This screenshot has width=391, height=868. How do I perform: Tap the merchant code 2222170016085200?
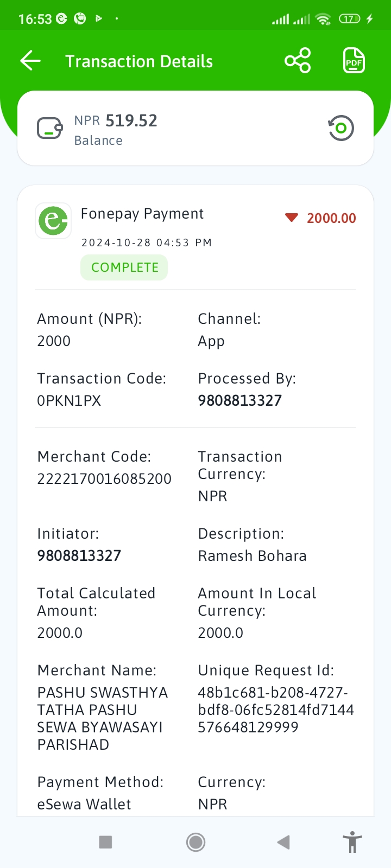tap(104, 478)
